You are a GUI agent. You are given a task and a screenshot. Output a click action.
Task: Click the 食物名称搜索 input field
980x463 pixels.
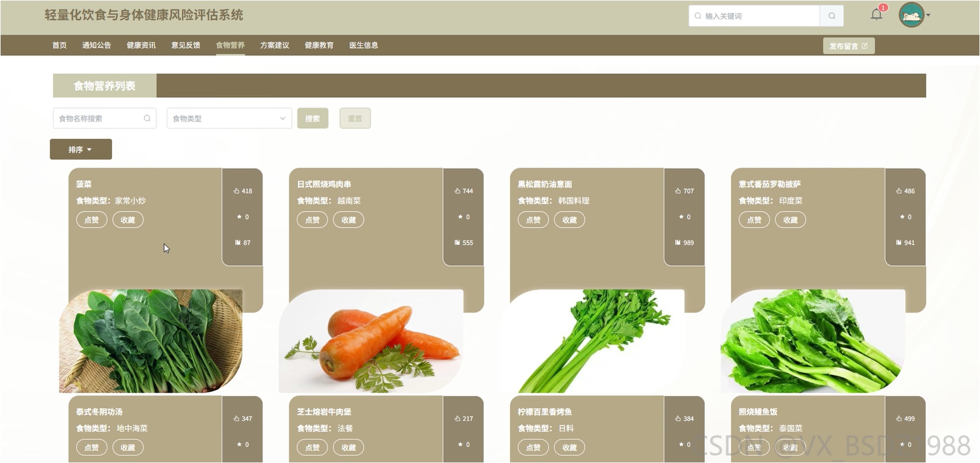point(105,118)
